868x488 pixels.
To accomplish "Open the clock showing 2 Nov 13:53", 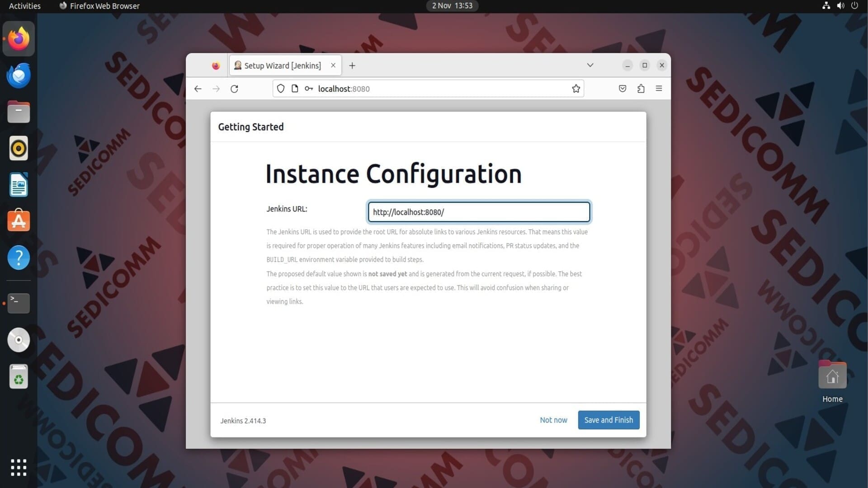I will [452, 6].
